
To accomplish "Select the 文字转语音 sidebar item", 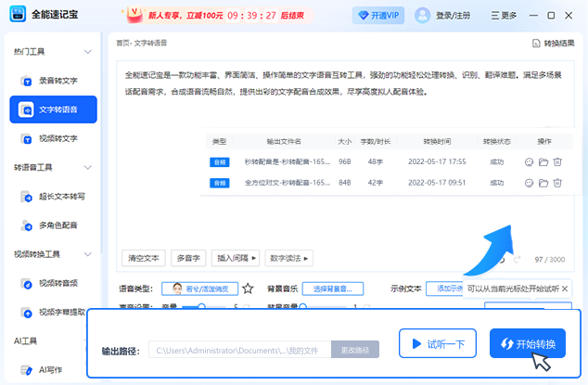I will coord(53,109).
